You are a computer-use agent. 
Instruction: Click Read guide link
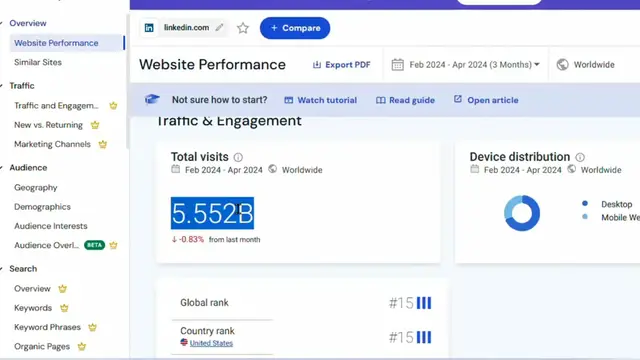tap(405, 100)
